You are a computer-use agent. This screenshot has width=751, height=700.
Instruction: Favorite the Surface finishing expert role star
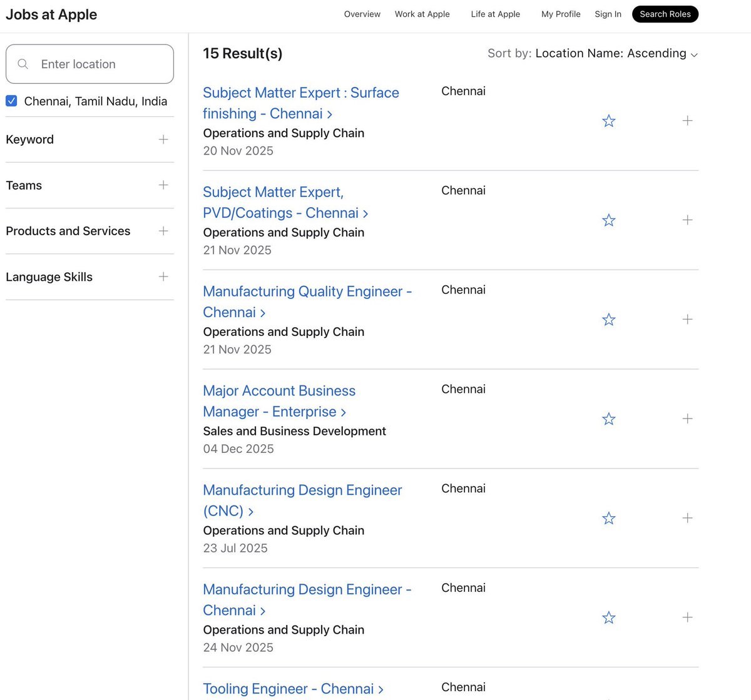pyautogui.click(x=608, y=121)
